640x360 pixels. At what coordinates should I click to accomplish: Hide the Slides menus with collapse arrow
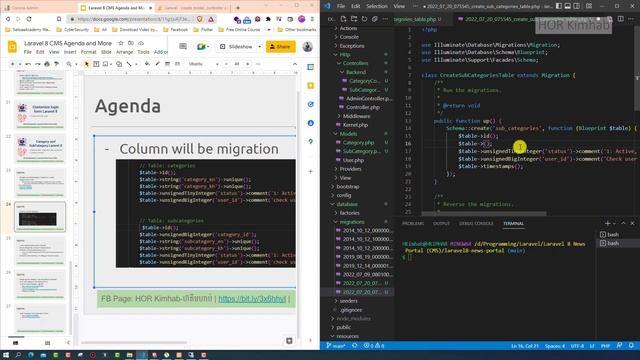point(295,64)
